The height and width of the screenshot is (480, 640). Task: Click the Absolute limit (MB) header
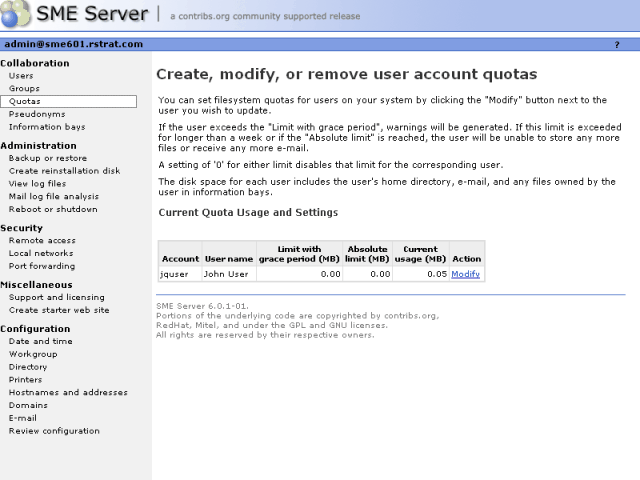click(x=367, y=254)
